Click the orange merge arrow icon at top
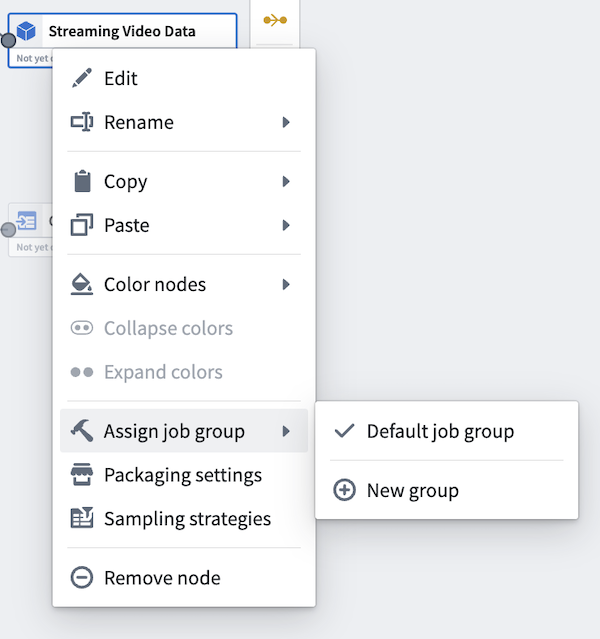The width and height of the screenshot is (600, 639). (275, 20)
